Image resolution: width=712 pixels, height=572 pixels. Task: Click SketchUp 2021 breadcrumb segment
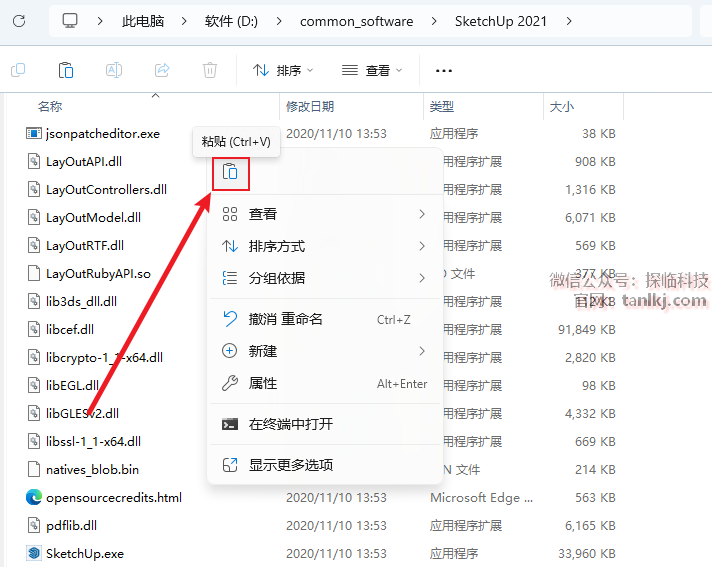coord(501,21)
